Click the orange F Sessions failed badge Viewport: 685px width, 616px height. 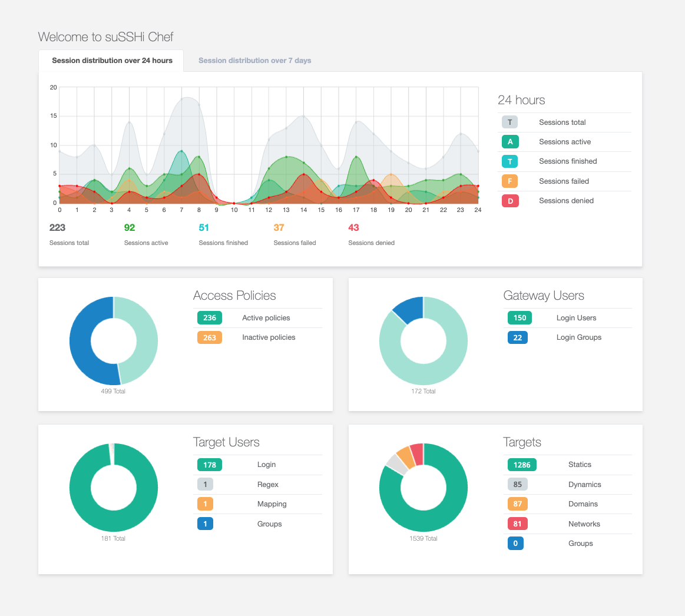click(x=509, y=181)
